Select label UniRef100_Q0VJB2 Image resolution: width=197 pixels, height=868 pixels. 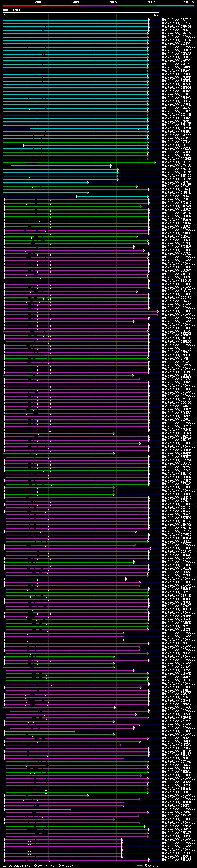click(177, 165)
